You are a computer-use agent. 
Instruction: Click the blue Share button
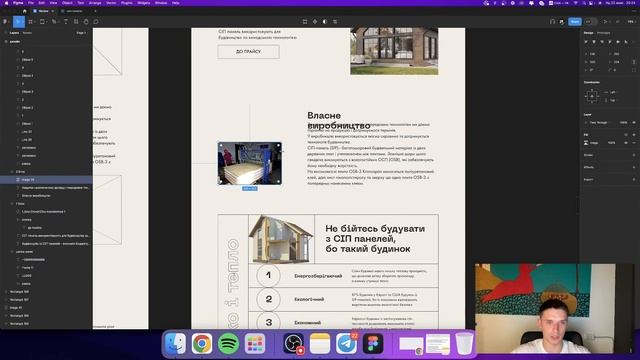coord(575,22)
